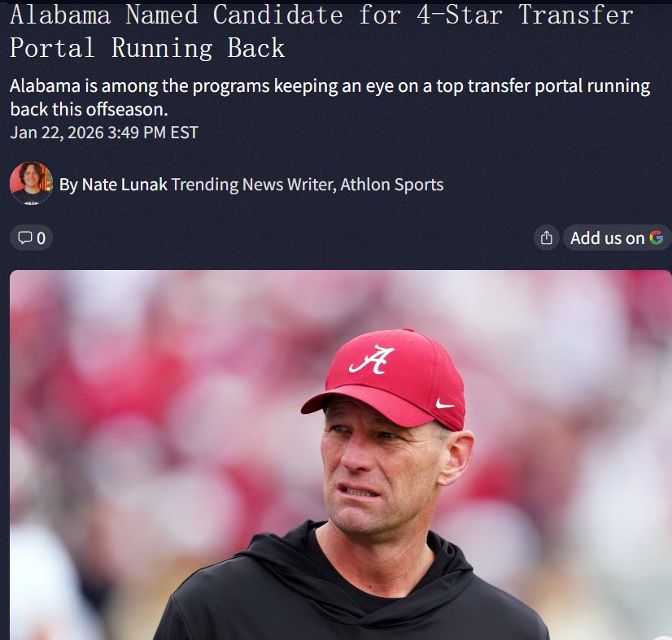Image resolution: width=672 pixels, height=640 pixels.
Task: Click the share icon button
Action: click(546, 237)
